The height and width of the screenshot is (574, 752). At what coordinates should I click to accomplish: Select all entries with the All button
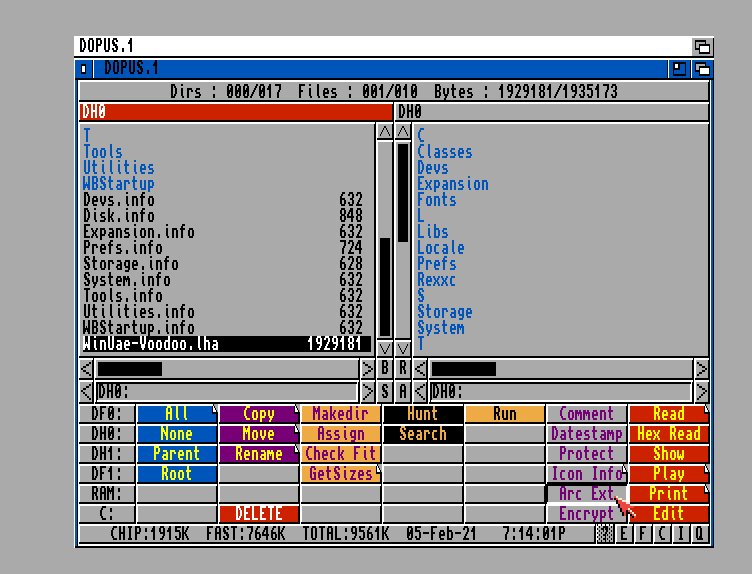click(176, 414)
